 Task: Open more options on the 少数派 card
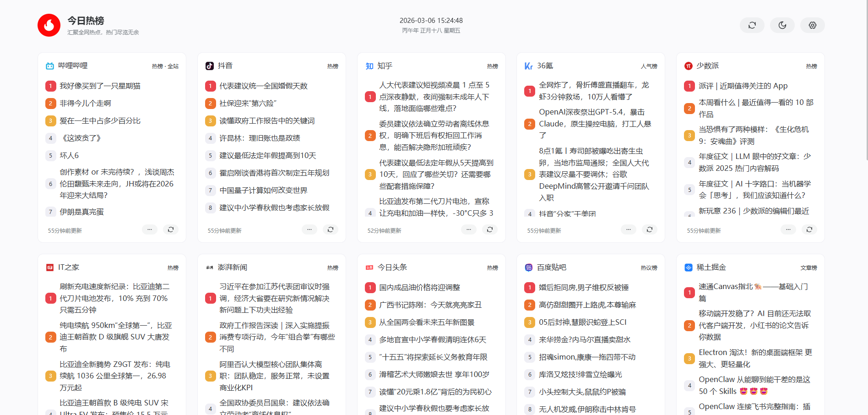point(788,229)
